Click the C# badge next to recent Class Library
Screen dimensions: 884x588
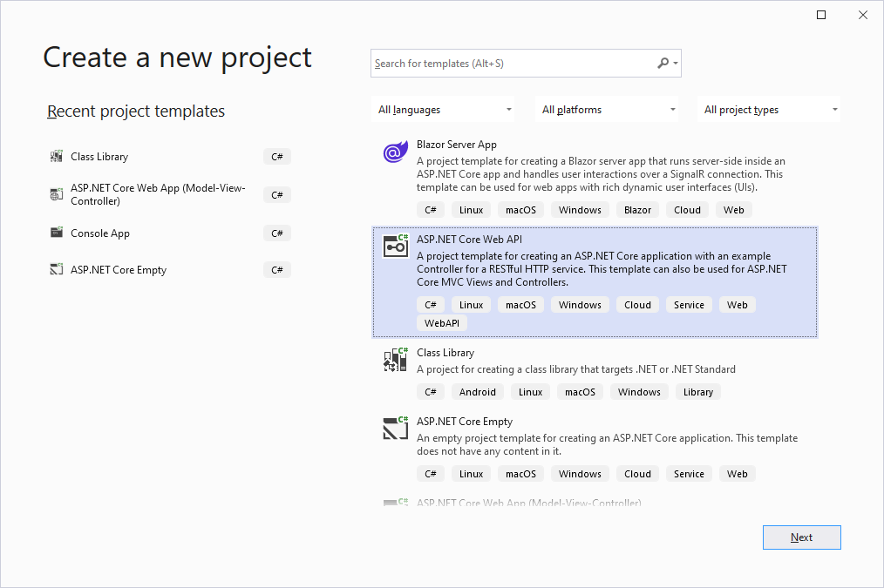[277, 157]
